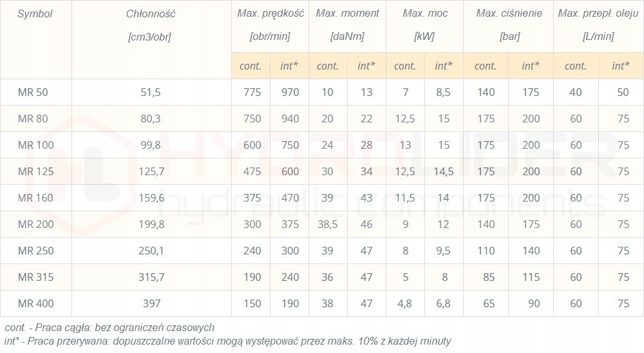
Task: Select the Chłonność column header
Action: click(151, 14)
